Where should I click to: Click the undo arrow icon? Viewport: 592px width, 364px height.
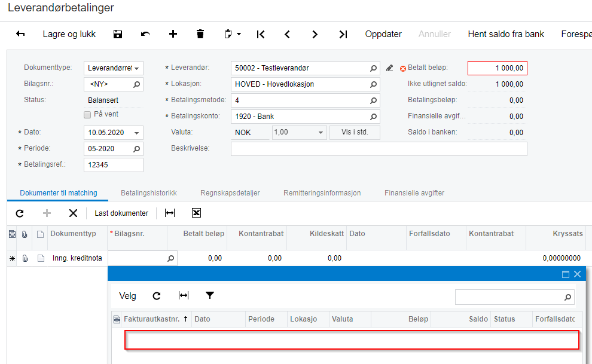pyautogui.click(x=145, y=34)
